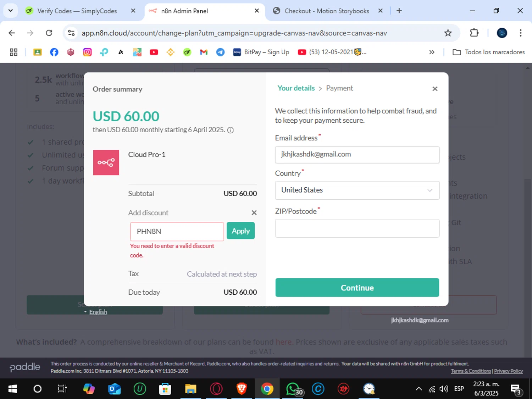Image resolution: width=532 pixels, height=399 pixels.
Task: Open the apps grid bookmark
Action: (13, 52)
